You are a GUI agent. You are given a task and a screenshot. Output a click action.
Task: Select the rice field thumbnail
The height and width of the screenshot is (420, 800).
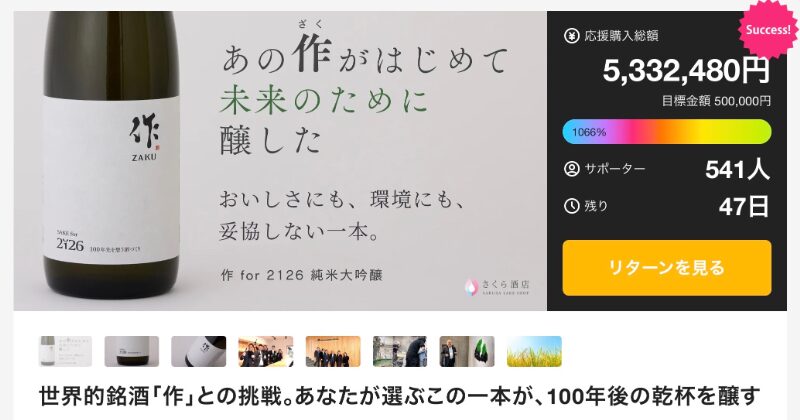pos(534,351)
